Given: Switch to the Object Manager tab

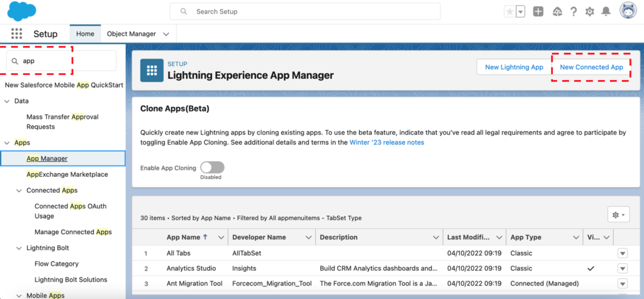Looking at the screenshot, I should (131, 34).
